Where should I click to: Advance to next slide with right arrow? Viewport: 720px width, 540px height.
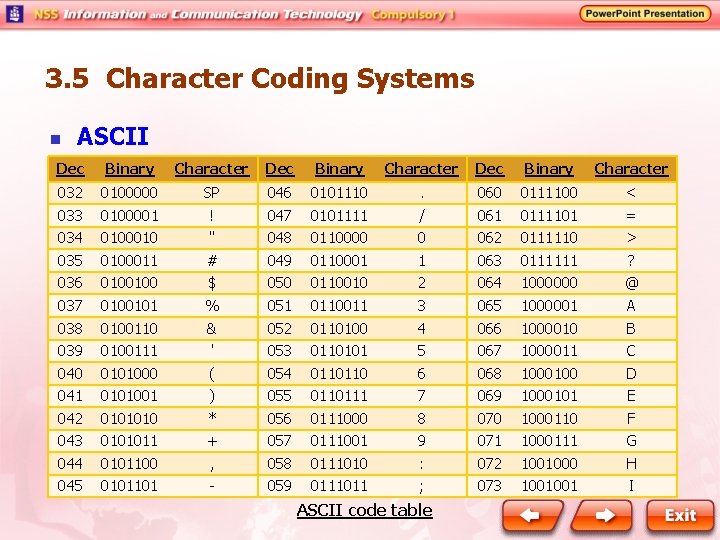pos(602,516)
